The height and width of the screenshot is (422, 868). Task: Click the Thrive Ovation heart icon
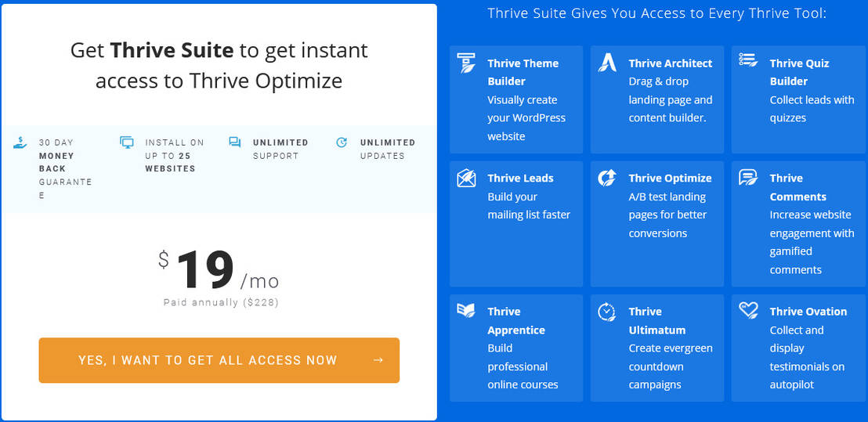[x=748, y=310]
